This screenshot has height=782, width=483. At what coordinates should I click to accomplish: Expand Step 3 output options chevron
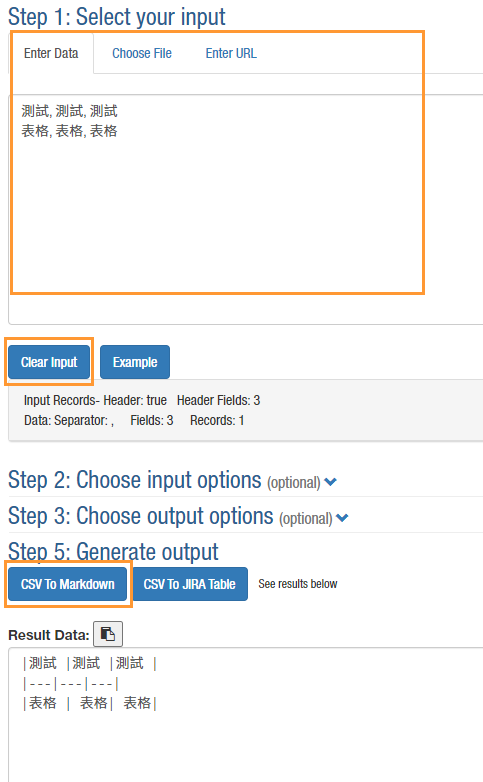point(342,518)
